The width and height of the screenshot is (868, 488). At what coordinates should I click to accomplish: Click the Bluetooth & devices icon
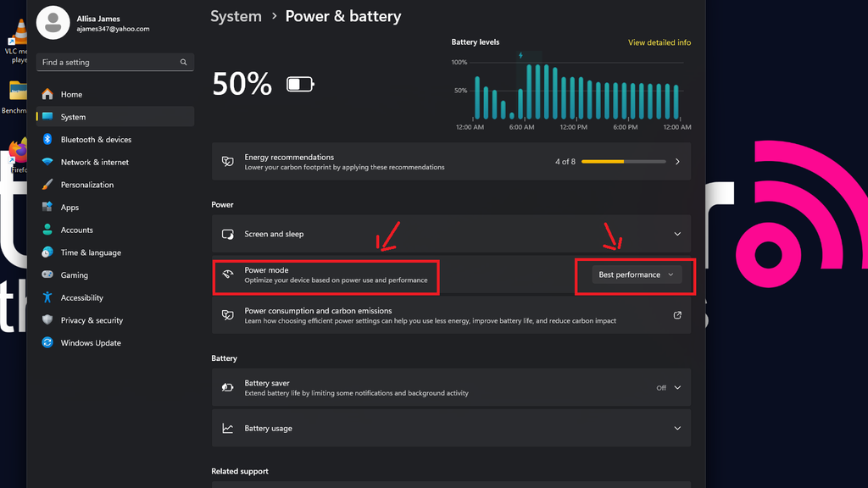coord(47,140)
